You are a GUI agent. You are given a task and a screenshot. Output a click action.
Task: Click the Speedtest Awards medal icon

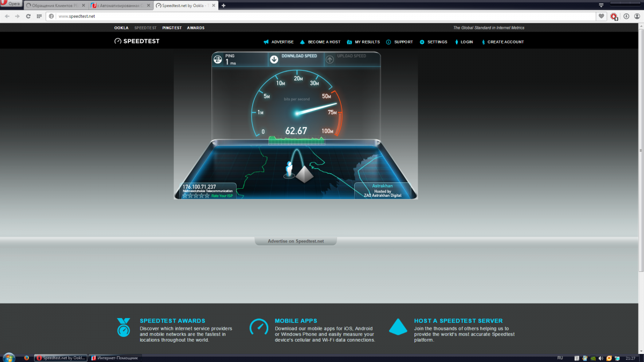123,327
